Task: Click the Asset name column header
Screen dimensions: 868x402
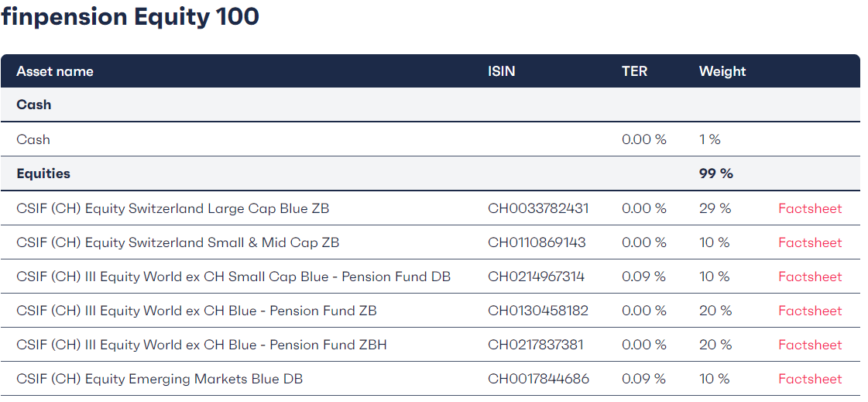Action: pyautogui.click(x=55, y=71)
